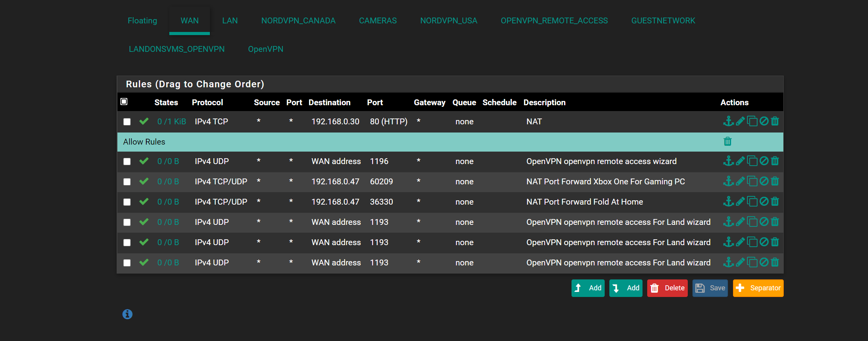Edit the Fold At Home rule
Image resolution: width=868 pixels, height=341 pixels.
740,201
